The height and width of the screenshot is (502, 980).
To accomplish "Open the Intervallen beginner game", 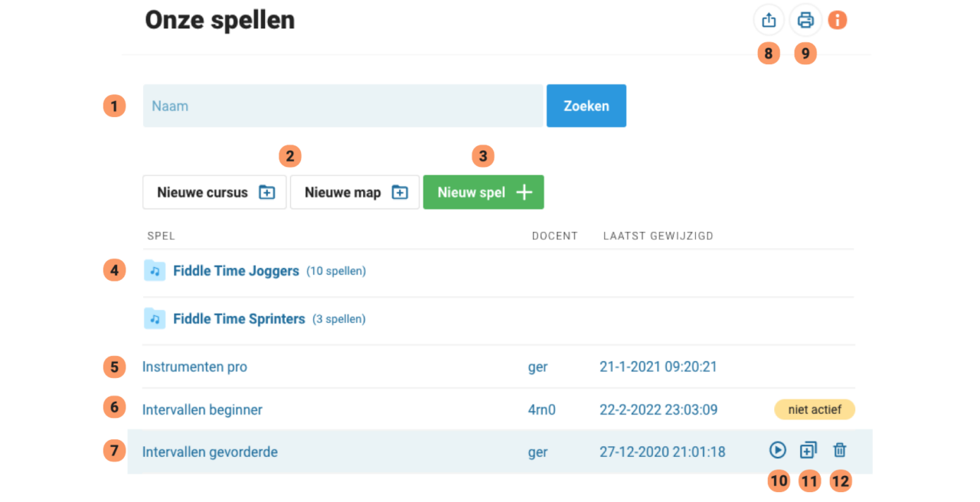I will (202, 409).
